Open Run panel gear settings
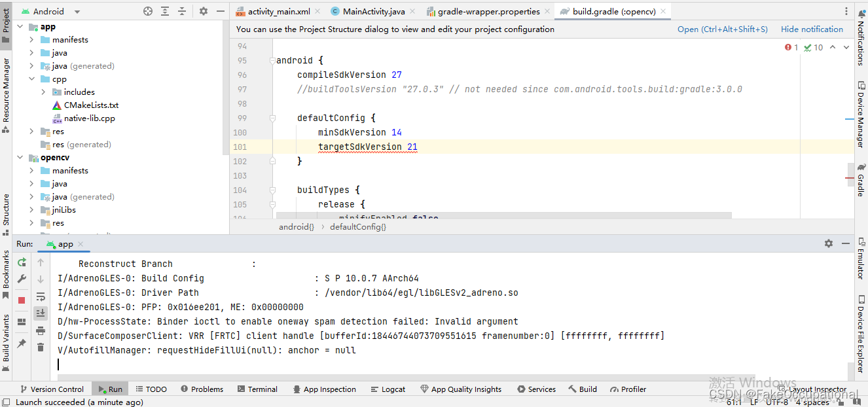Screen dimensions: 868x407 pyautogui.click(x=829, y=243)
